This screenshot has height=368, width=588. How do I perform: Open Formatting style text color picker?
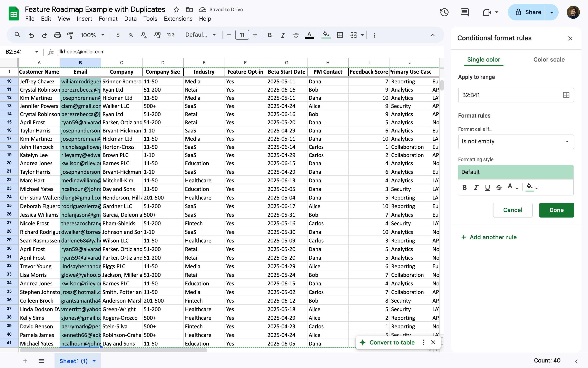[x=513, y=187]
